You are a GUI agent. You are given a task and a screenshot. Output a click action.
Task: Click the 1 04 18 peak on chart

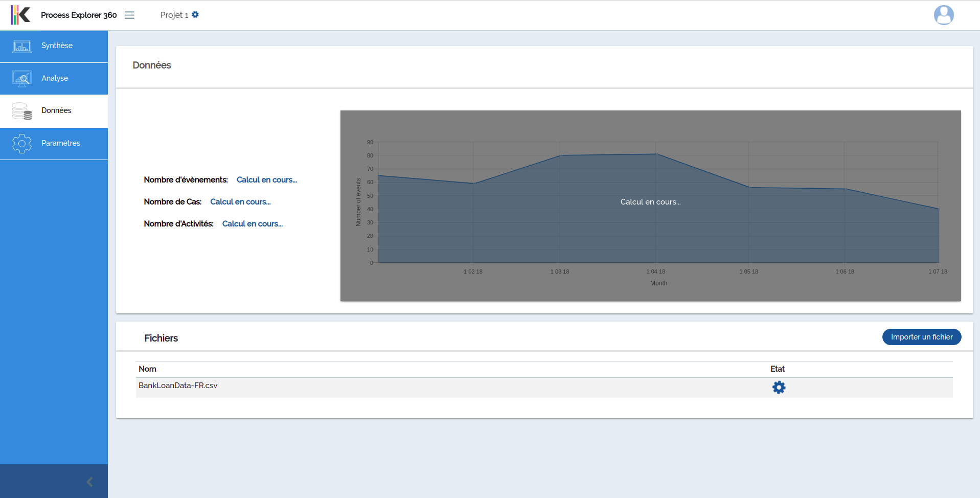click(x=656, y=154)
